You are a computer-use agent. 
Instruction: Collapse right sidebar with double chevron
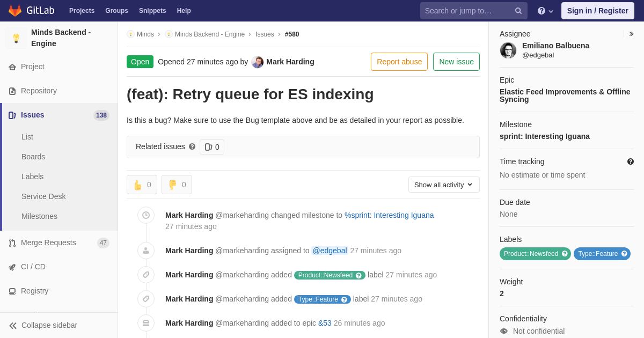pos(631,34)
